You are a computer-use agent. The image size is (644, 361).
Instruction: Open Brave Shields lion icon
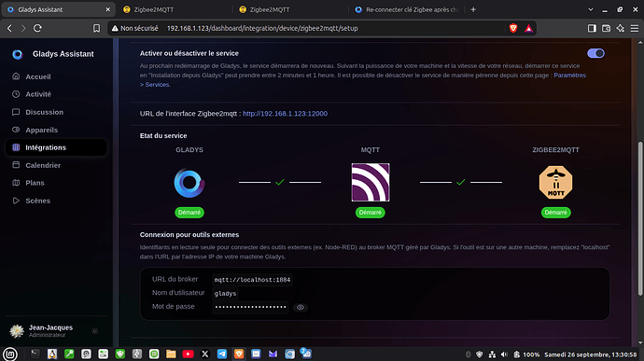(513, 28)
